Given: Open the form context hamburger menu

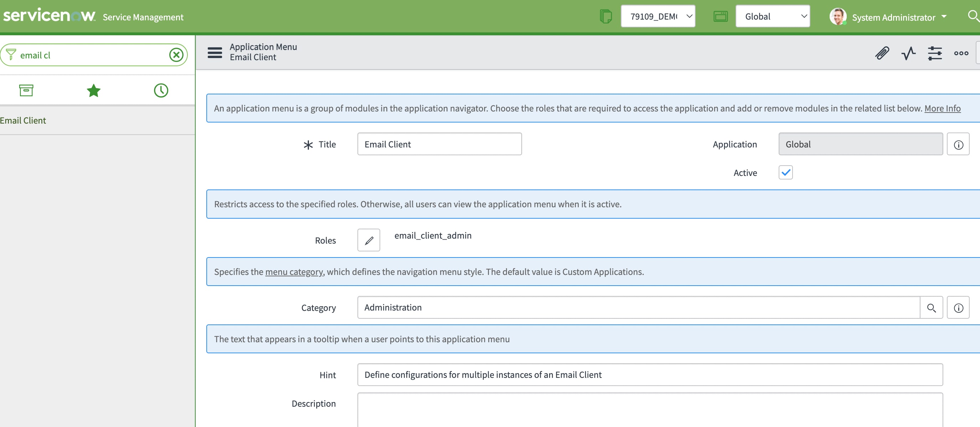Looking at the screenshot, I should pos(215,53).
